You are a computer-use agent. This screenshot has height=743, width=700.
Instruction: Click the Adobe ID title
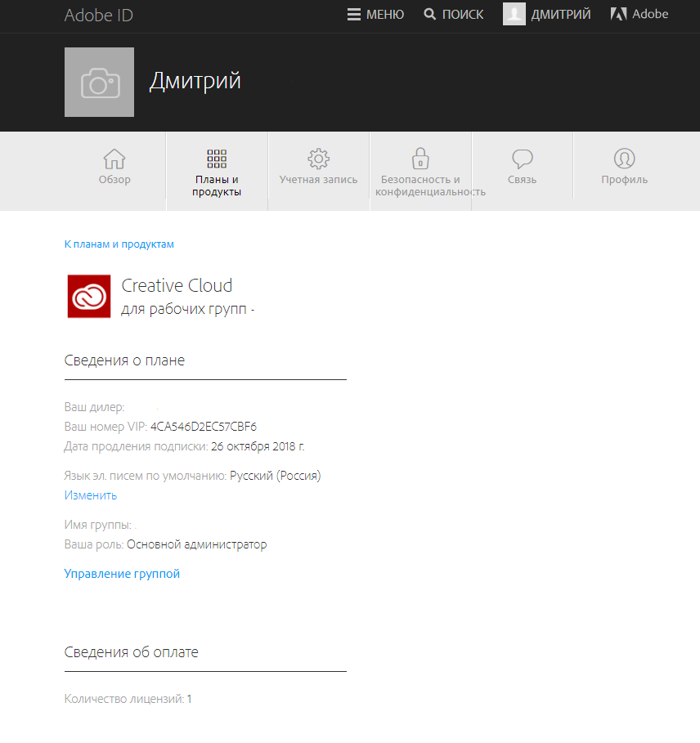99,16
